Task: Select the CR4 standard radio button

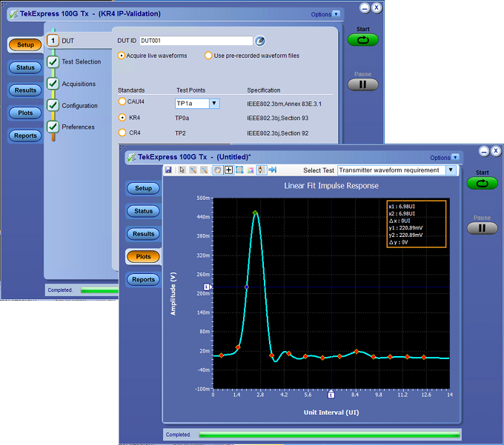Action: click(x=123, y=133)
